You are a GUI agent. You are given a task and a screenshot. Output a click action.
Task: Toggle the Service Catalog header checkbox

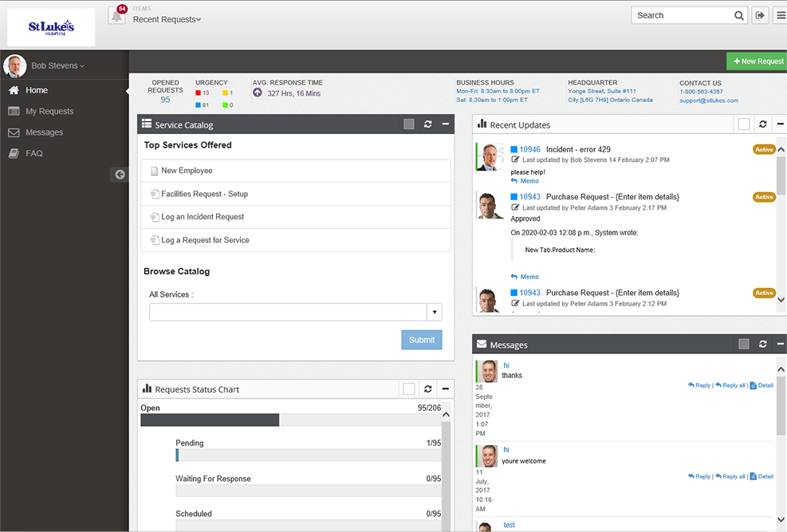point(409,124)
